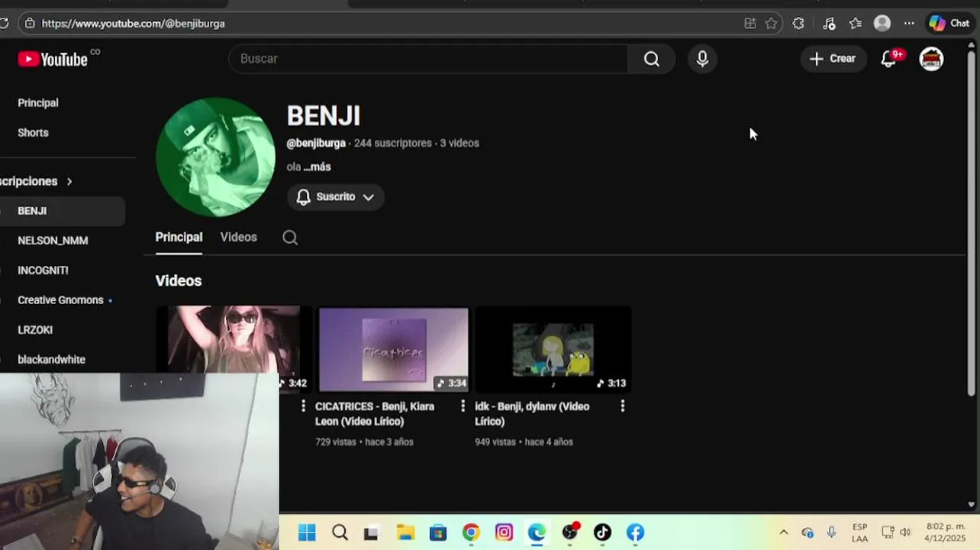Open Windows Start menu
The image size is (980, 550).
click(x=307, y=532)
